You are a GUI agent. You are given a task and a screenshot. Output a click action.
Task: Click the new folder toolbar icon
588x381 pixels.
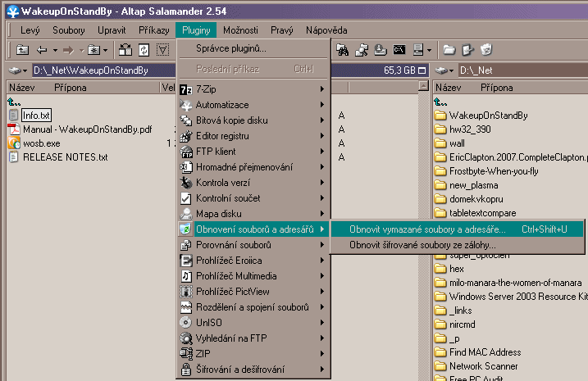point(449,50)
